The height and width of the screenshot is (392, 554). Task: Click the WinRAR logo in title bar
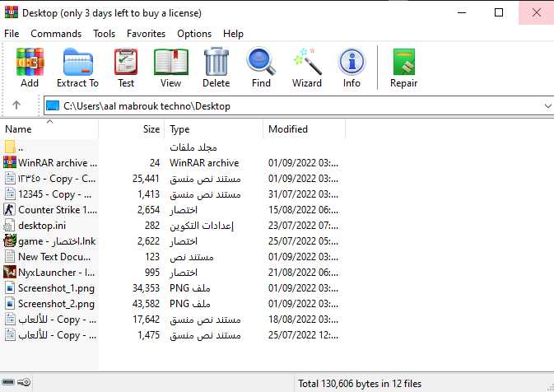coord(11,12)
